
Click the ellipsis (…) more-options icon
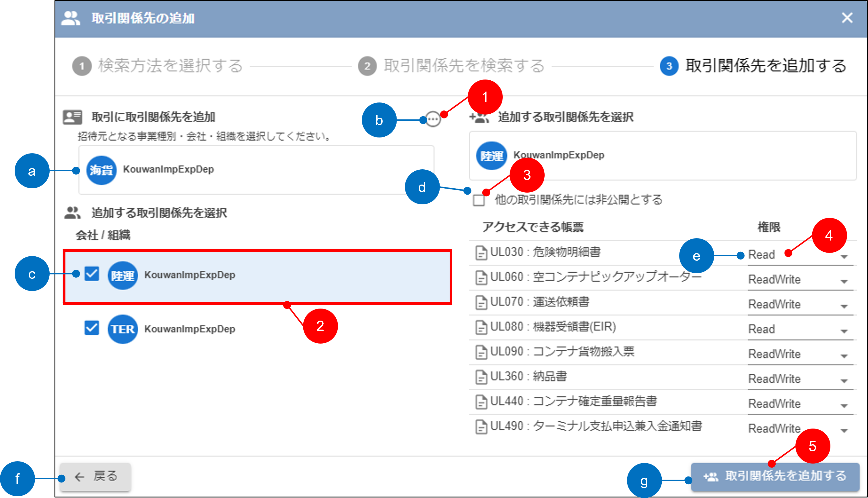[433, 119]
